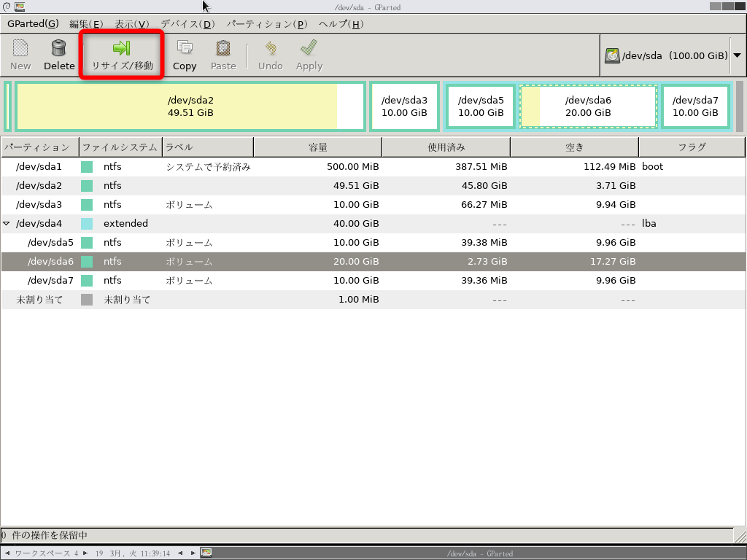Image resolution: width=747 pixels, height=560 pixels.
Task: Click the window menu icon in title bar
Action: (x=7, y=7)
